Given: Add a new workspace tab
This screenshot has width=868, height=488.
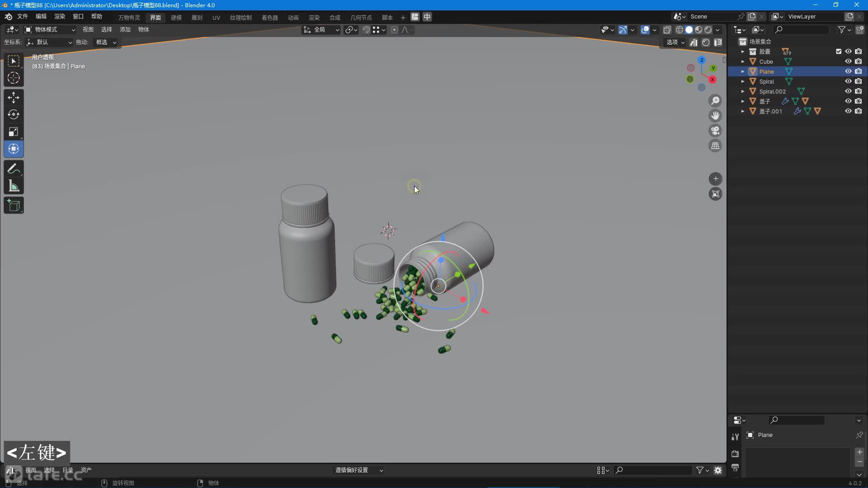Looking at the screenshot, I should [403, 18].
